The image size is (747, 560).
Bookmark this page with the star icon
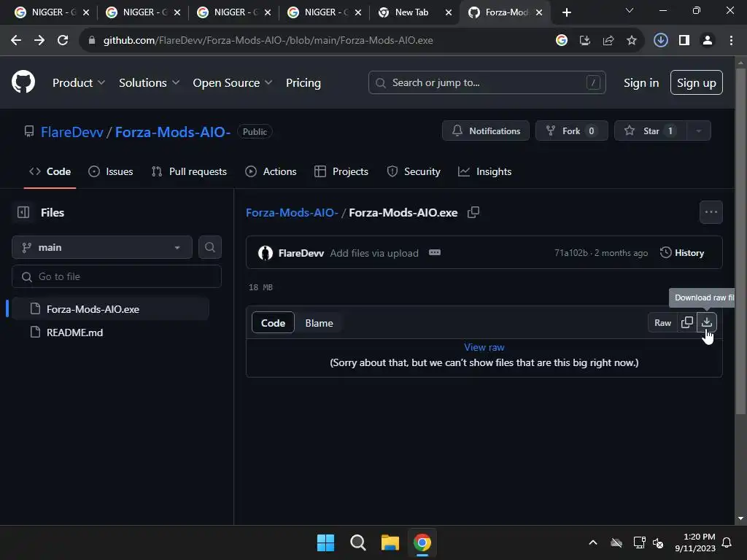[631, 41]
